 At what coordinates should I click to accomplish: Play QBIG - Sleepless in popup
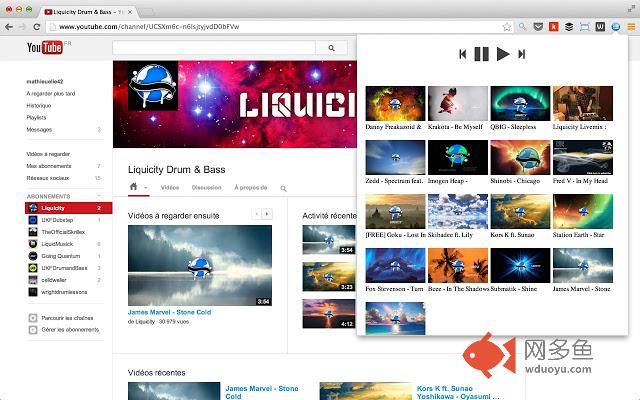pyautogui.click(x=520, y=103)
